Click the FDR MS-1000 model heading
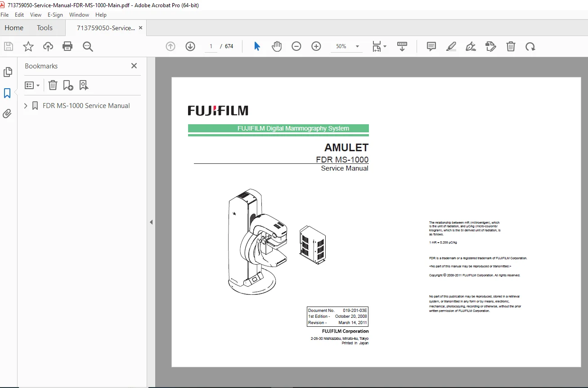Screen dimensions: 588x388 click(x=342, y=159)
